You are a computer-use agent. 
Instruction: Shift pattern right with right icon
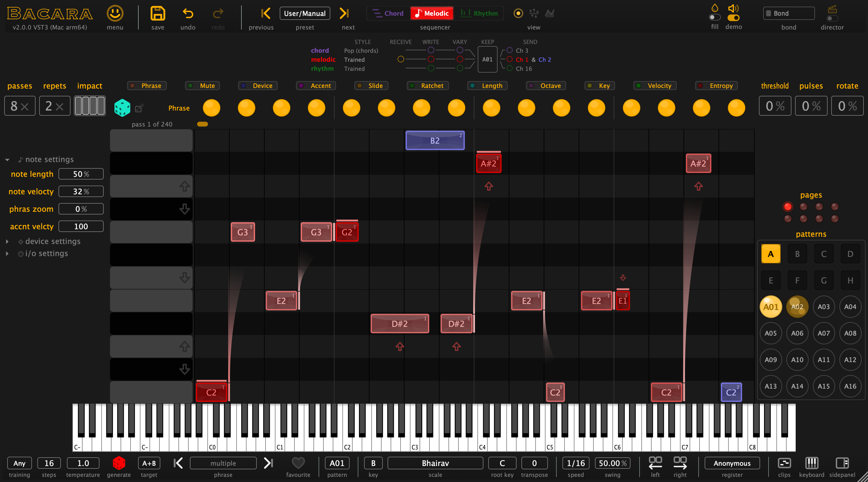coord(680,463)
